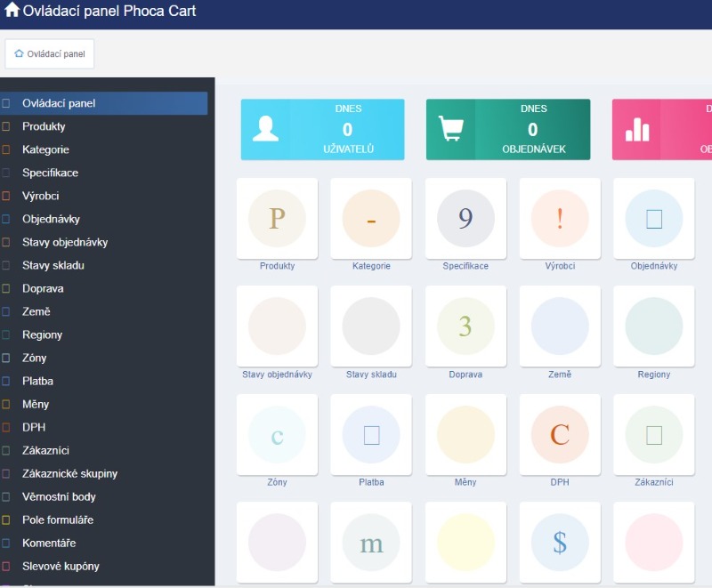Image resolution: width=712 pixels, height=588 pixels.
Task: Click the tile with the letter m icon
Action: 371,542
